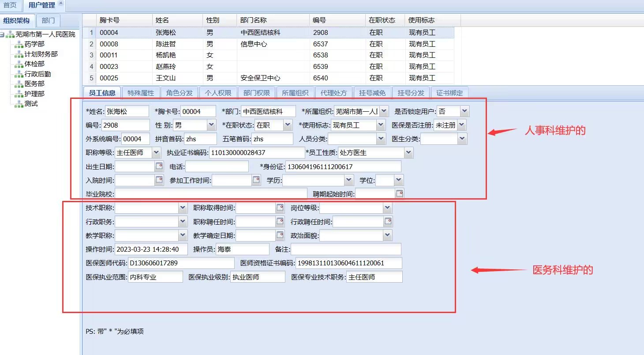Image resolution: width=644 pixels, height=355 pixels.
Task: Select 行政后勤 in the organization tree
Action: [37, 74]
